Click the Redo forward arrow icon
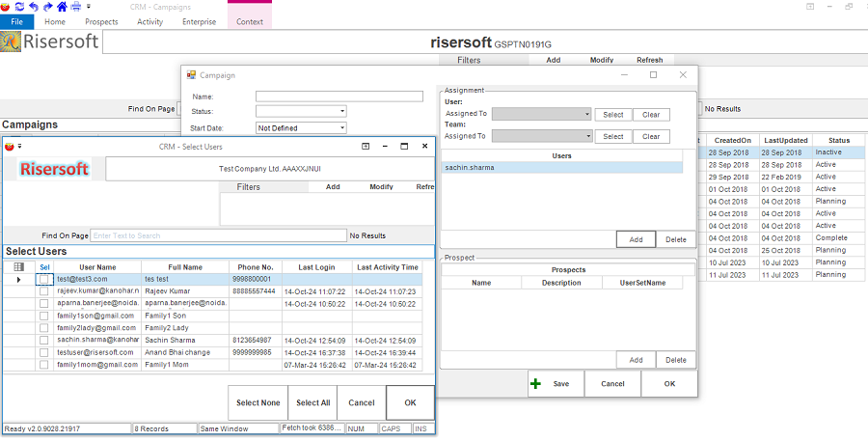The width and height of the screenshot is (868, 441). (x=47, y=6)
